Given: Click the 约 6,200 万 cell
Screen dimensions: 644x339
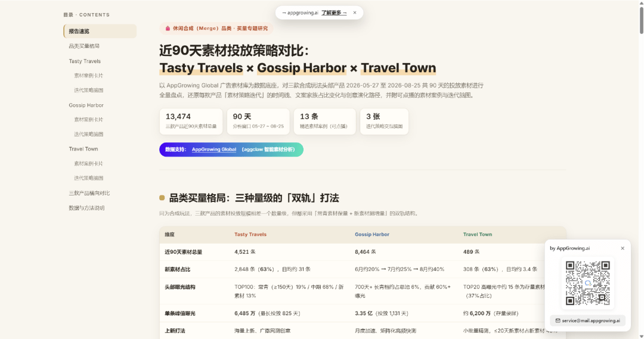Looking at the screenshot, I should (x=491, y=313).
